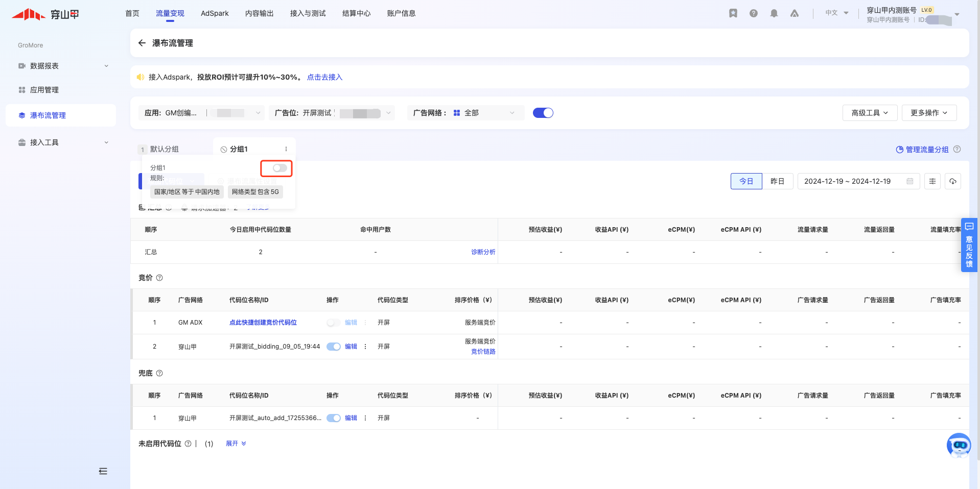The height and width of the screenshot is (489, 980).
Task: Open the 广告网络 全部 dropdown
Action: coord(466,113)
